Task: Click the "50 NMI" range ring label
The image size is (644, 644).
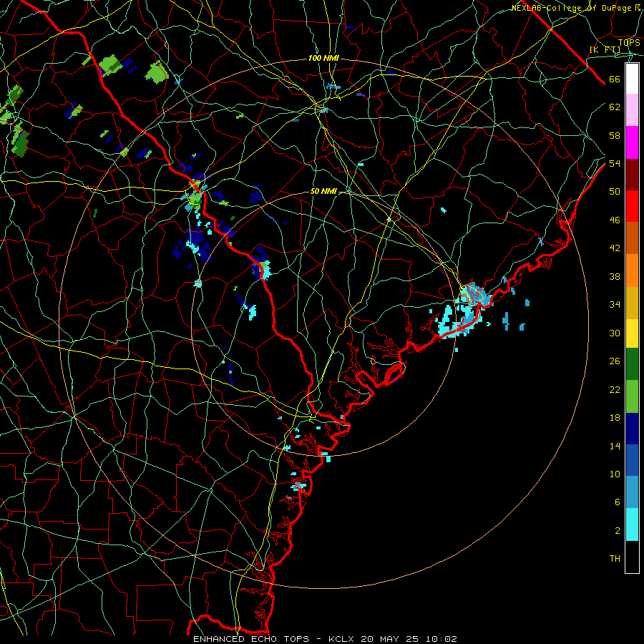Action: pyautogui.click(x=323, y=191)
